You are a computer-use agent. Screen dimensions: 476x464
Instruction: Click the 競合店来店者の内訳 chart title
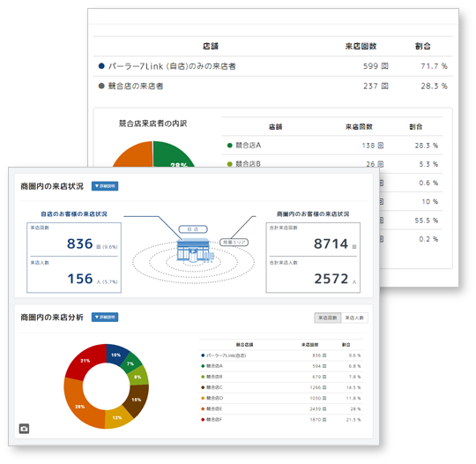pyautogui.click(x=153, y=123)
